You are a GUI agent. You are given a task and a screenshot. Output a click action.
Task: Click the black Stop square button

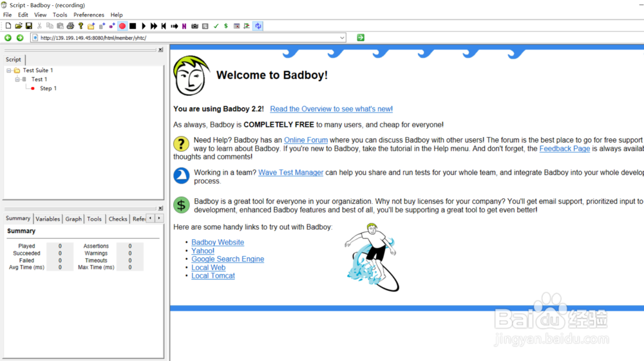(x=133, y=26)
